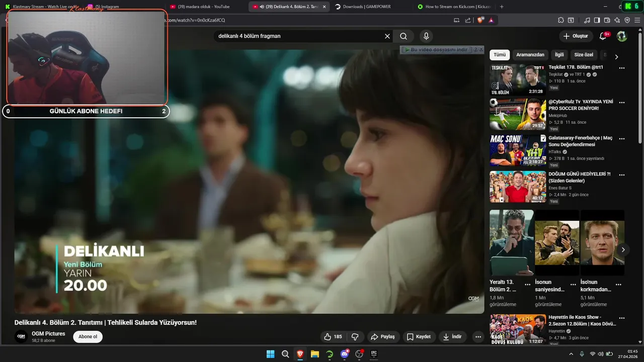Open the Yeraltı 13. Bölüm short
This screenshot has height=362, width=644.
(x=512, y=242)
